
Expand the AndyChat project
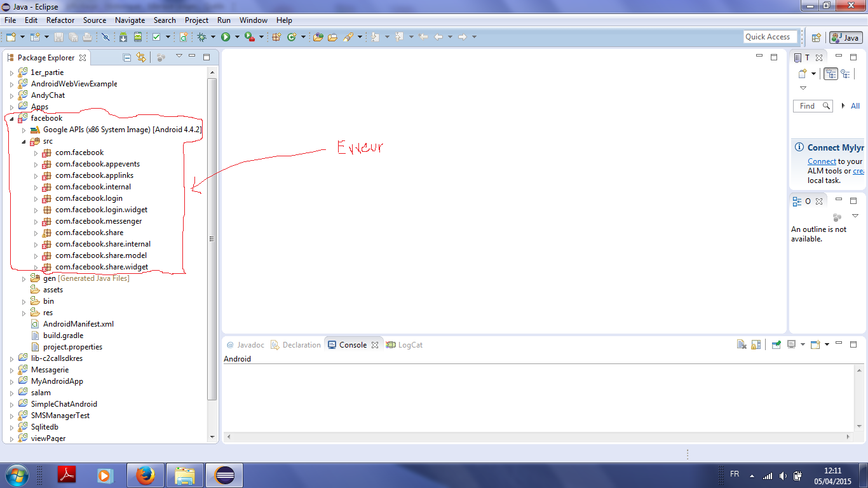click(11, 95)
